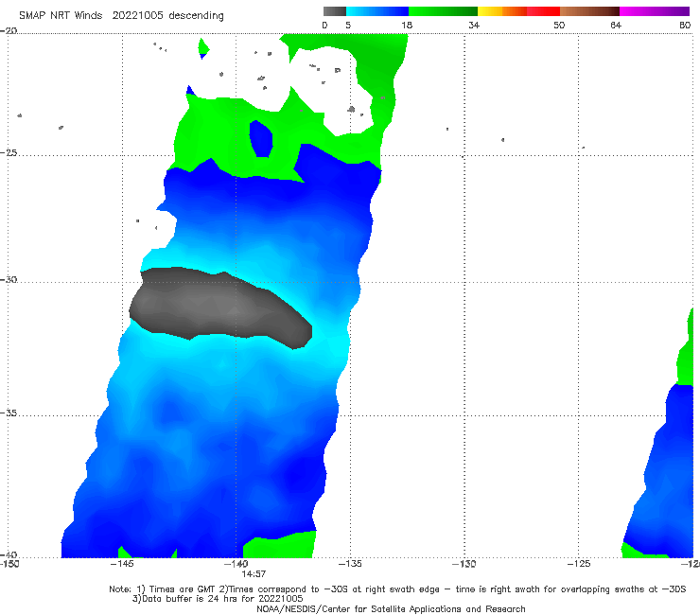The height and width of the screenshot is (615, 700).
Task: Click longitude axis label '-145'
Action: click(x=122, y=564)
